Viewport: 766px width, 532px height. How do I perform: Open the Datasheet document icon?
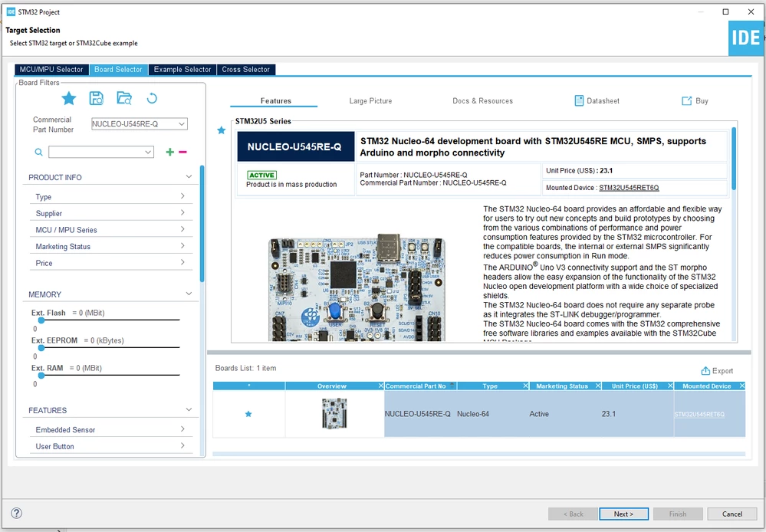[x=579, y=100]
